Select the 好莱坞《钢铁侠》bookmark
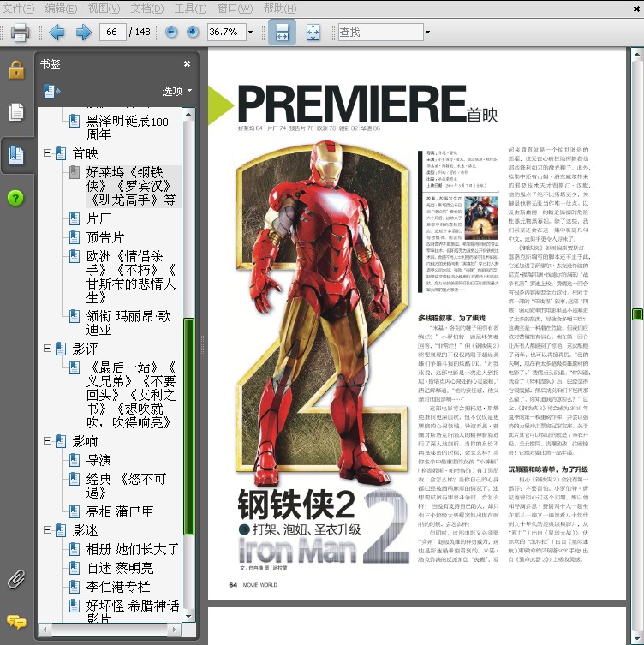Image resolution: width=644 pixels, height=645 pixels. 131,186
